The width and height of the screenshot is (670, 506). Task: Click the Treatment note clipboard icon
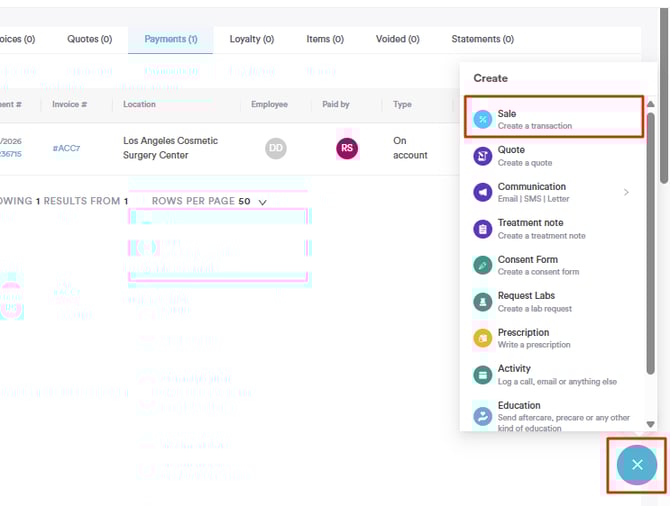[x=483, y=229]
